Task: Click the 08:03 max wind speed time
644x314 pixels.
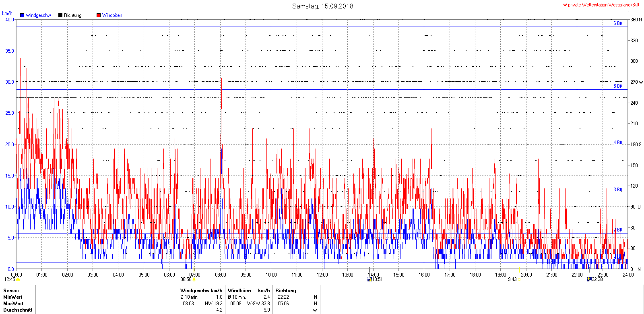Action: pyautogui.click(x=188, y=304)
